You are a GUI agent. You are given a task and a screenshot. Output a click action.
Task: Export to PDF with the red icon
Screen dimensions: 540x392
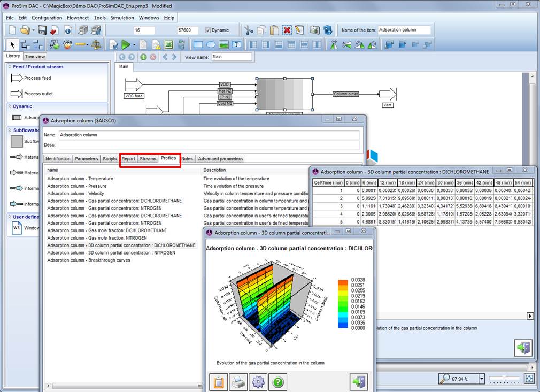point(53,30)
